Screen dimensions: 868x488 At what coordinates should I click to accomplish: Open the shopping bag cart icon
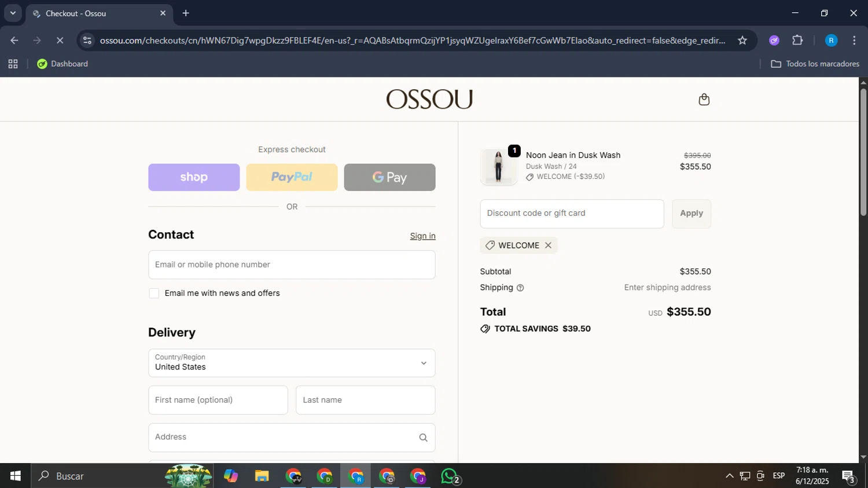[704, 100]
